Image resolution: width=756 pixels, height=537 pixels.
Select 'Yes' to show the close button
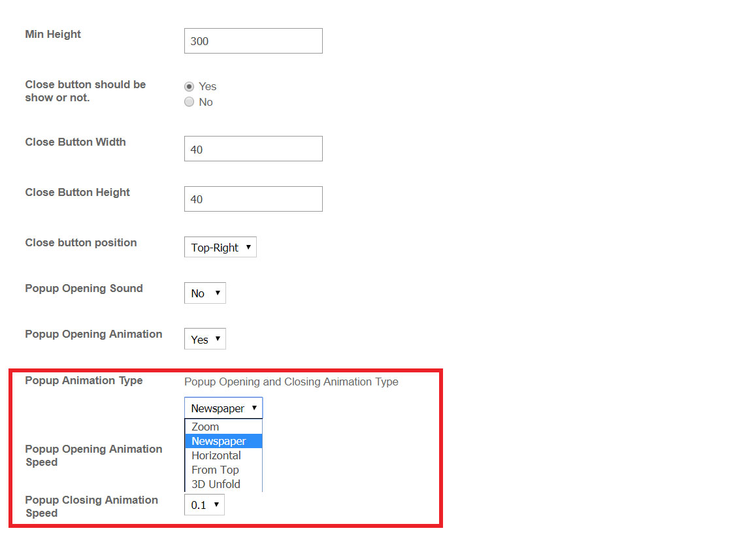pos(189,86)
